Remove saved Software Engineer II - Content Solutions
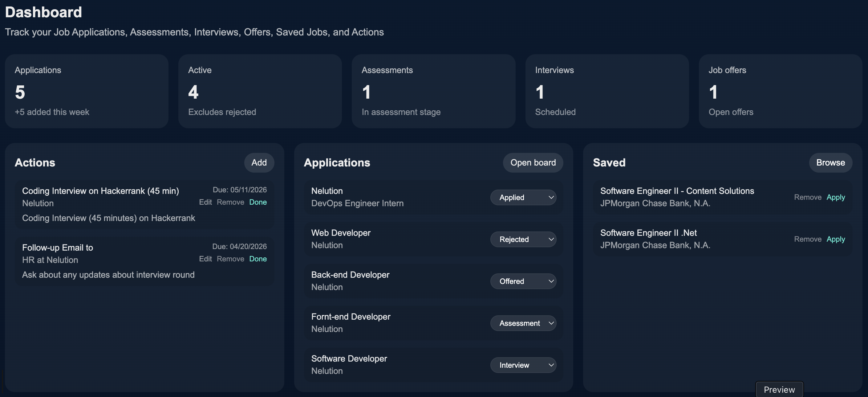 pyautogui.click(x=807, y=197)
